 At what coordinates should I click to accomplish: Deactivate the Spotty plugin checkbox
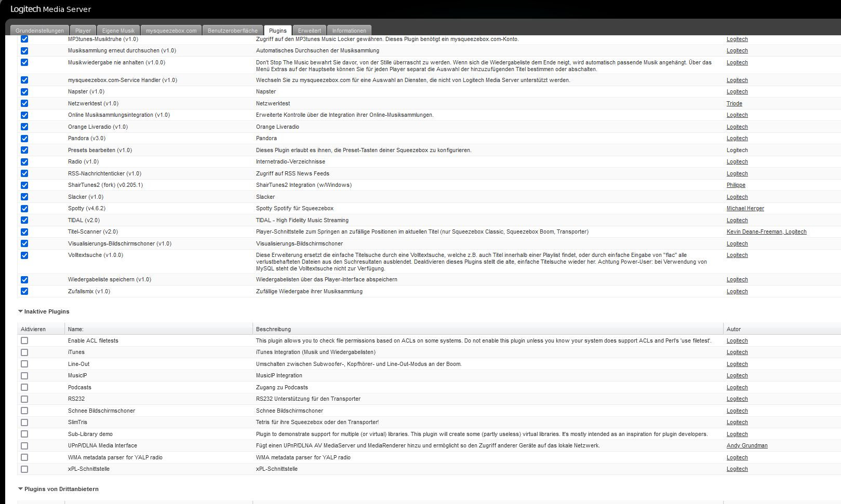[24, 209]
